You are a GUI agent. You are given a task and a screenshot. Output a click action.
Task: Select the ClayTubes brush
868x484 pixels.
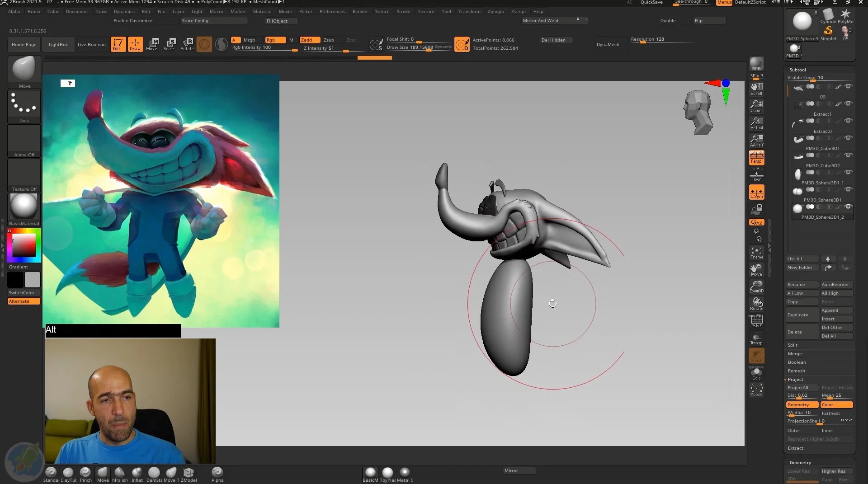(68, 475)
